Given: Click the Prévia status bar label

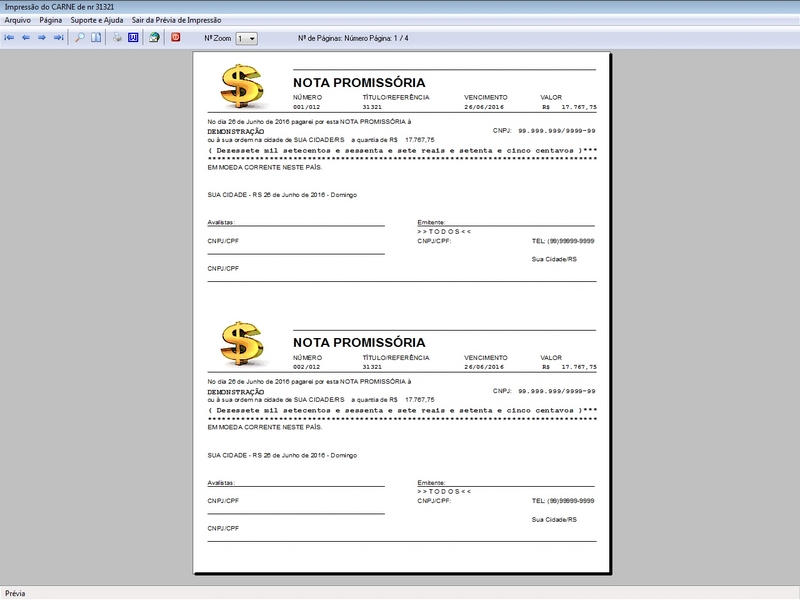Looking at the screenshot, I should (x=15, y=593).
